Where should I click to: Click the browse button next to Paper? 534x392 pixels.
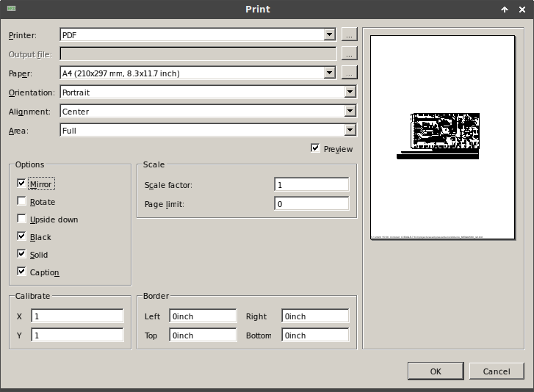click(x=350, y=73)
